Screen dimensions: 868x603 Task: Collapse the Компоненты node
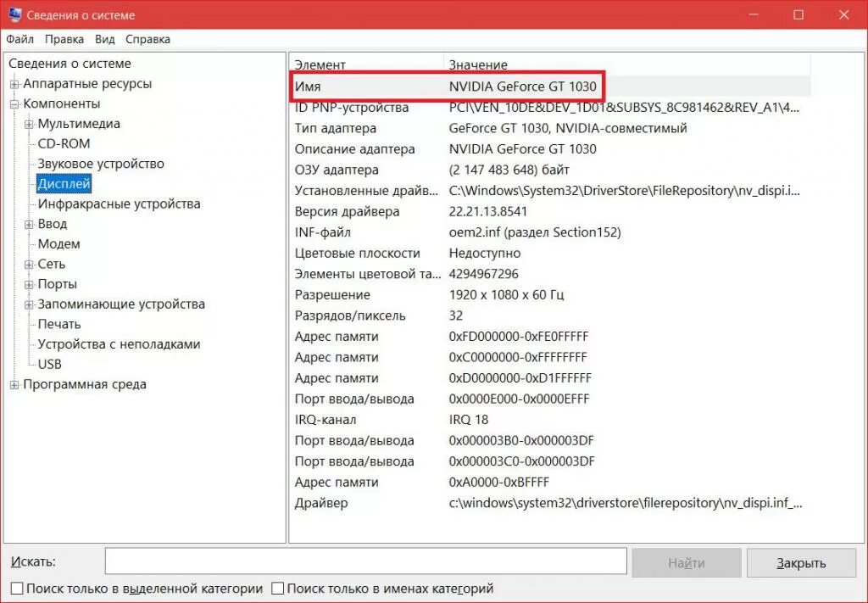(14, 104)
